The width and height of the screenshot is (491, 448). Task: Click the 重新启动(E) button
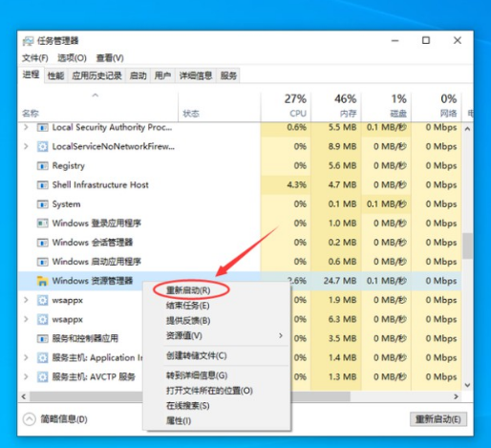pos(438,419)
